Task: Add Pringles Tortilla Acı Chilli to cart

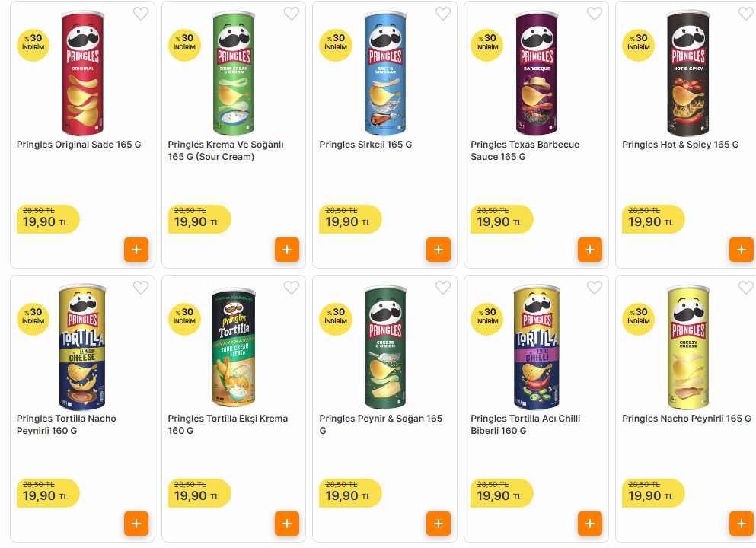Action: [590, 524]
